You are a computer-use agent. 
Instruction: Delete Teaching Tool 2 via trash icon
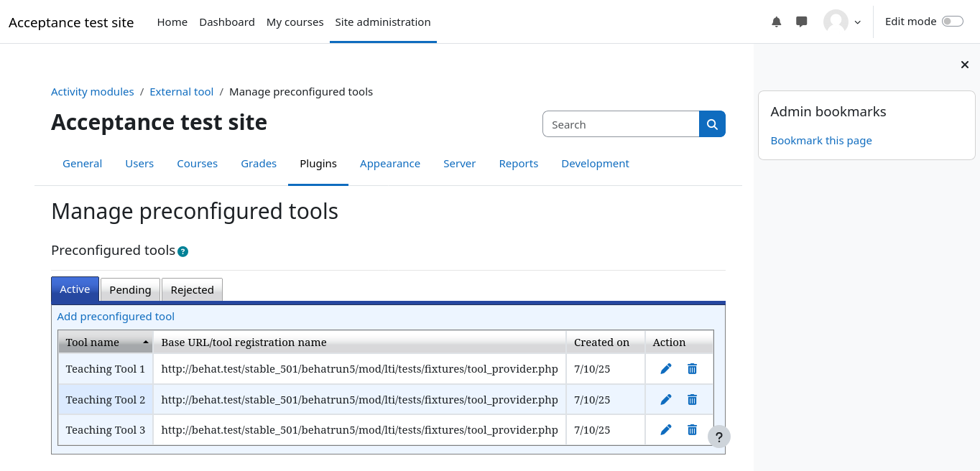(692, 400)
